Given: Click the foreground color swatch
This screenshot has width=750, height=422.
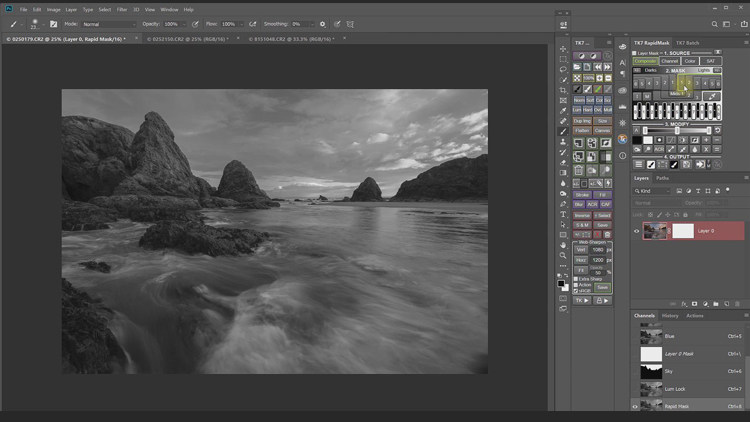Looking at the screenshot, I should (561, 284).
